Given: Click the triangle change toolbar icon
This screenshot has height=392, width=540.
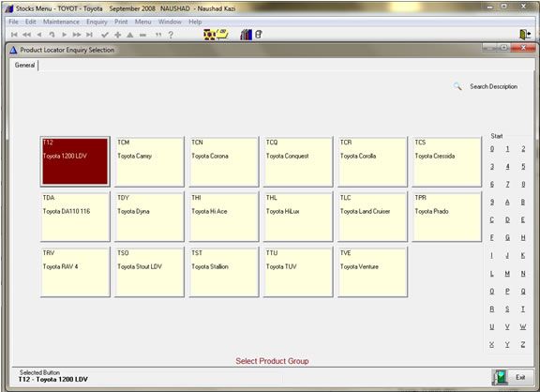Looking at the screenshot, I should click(129, 35).
